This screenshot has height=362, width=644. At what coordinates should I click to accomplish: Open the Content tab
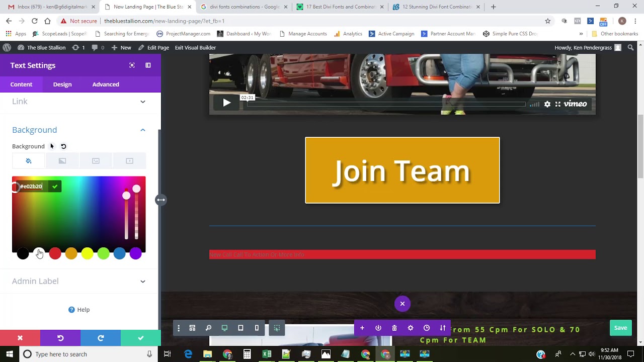pyautogui.click(x=21, y=84)
